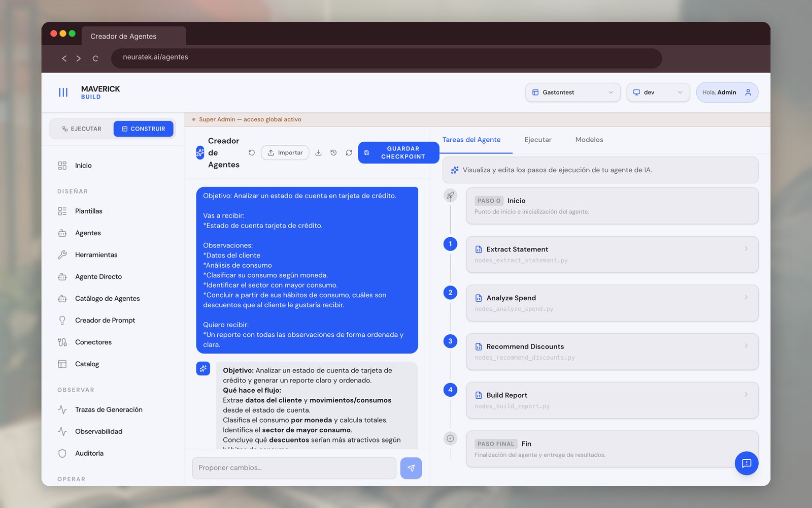Click the Inicio grid icon in sidebar
812x508 pixels.
click(x=62, y=166)
